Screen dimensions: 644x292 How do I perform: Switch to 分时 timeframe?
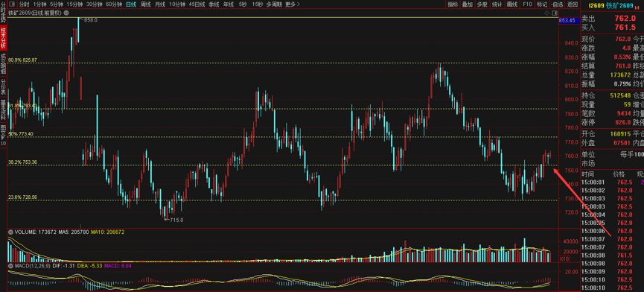pos(25,4)
